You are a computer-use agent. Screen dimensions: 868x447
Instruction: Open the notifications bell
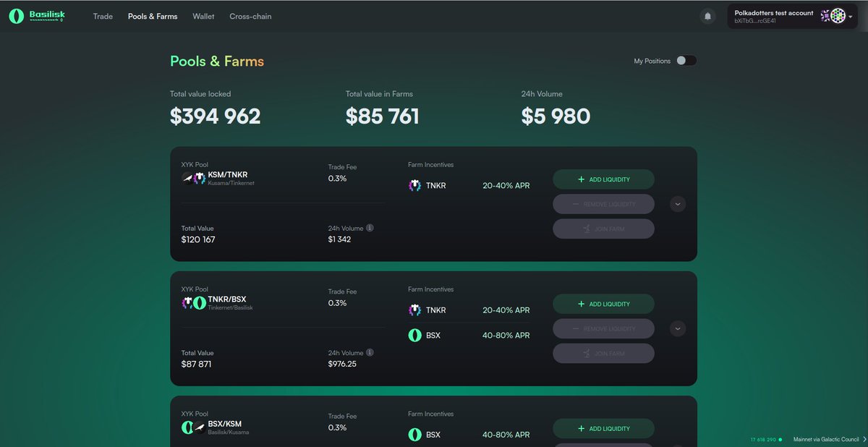pos(707,16)
